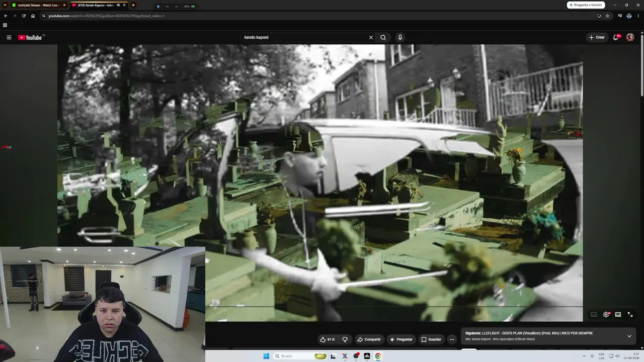Open the YouTube account avatar menu
644x362 pixels.
pyautogui.click(x=630, y=37)
